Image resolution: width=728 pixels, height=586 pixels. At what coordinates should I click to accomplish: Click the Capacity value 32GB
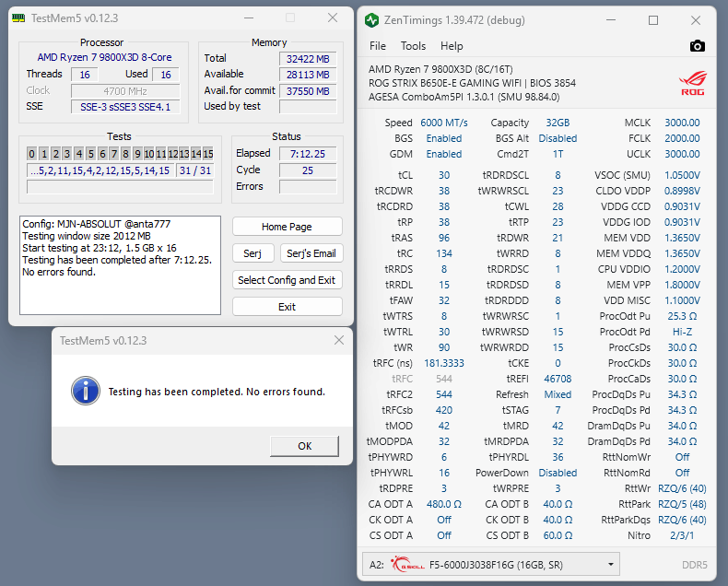pyautogui.click(x=558, y=123)
